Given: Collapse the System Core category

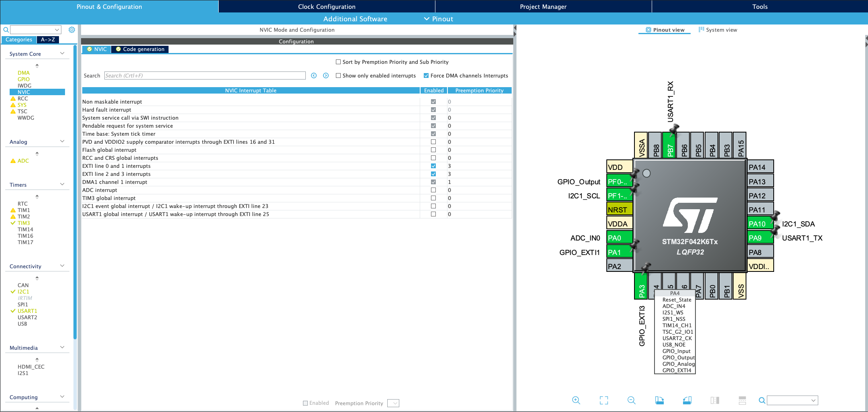Looking at the screenshot, I should coord(62,53).
